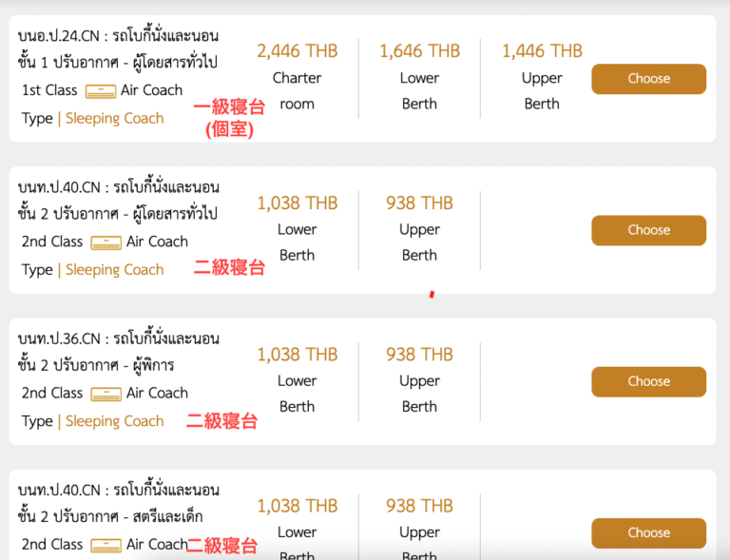Choose the women and children 2nd Class coach

click(648, 532)
